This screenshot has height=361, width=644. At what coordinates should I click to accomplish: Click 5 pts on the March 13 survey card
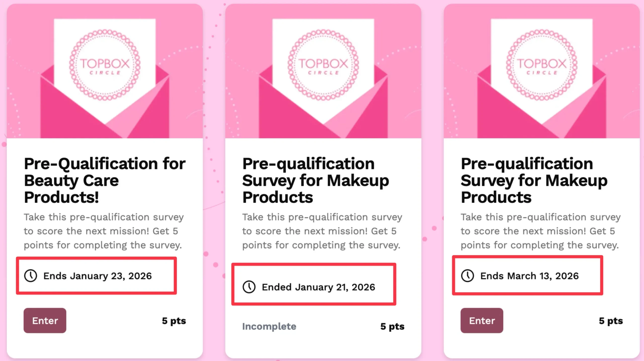[611, 321]
